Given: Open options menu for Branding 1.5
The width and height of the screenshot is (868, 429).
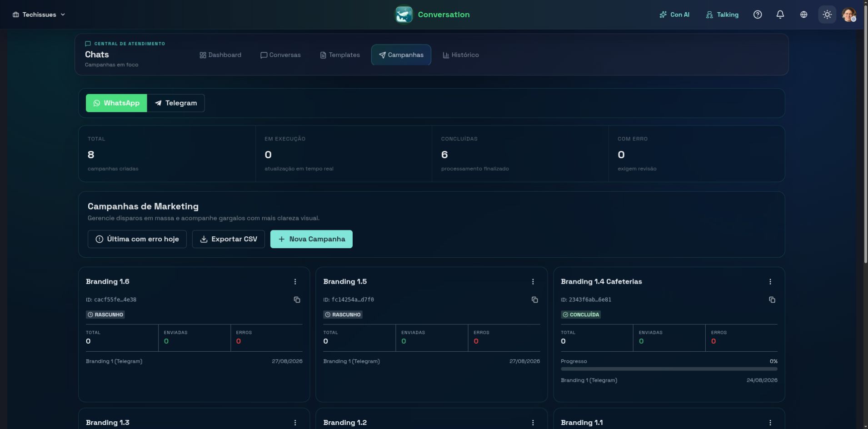Looking at the screenshot, I should click(x=533, y=282).
